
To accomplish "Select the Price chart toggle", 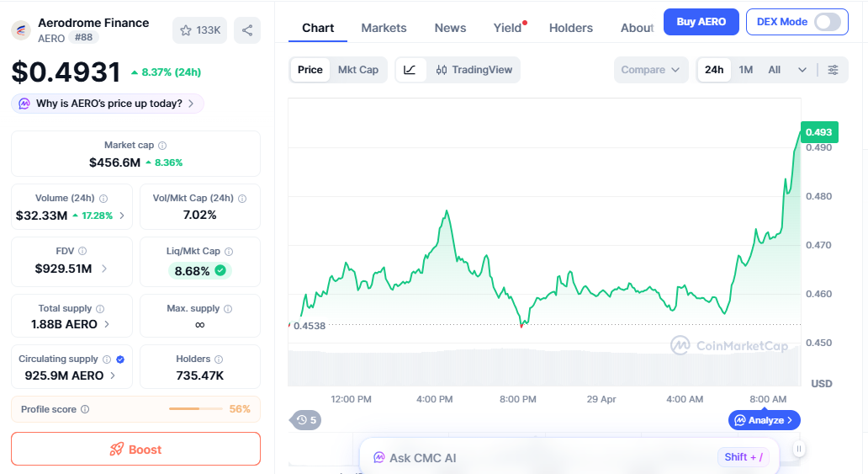I will pos(310,70).
